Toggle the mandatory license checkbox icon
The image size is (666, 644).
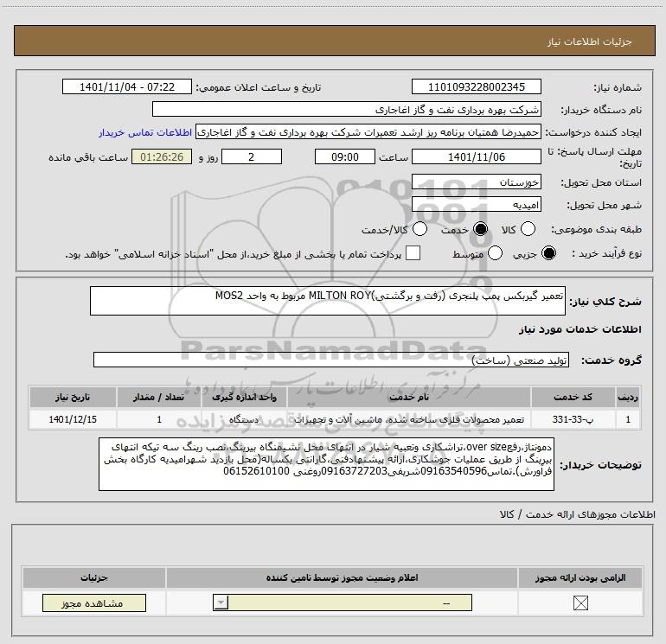(x=580, y=603)
